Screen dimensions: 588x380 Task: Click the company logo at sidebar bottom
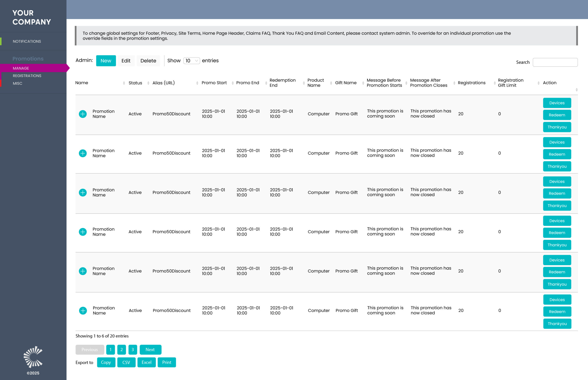click(33, 357)
